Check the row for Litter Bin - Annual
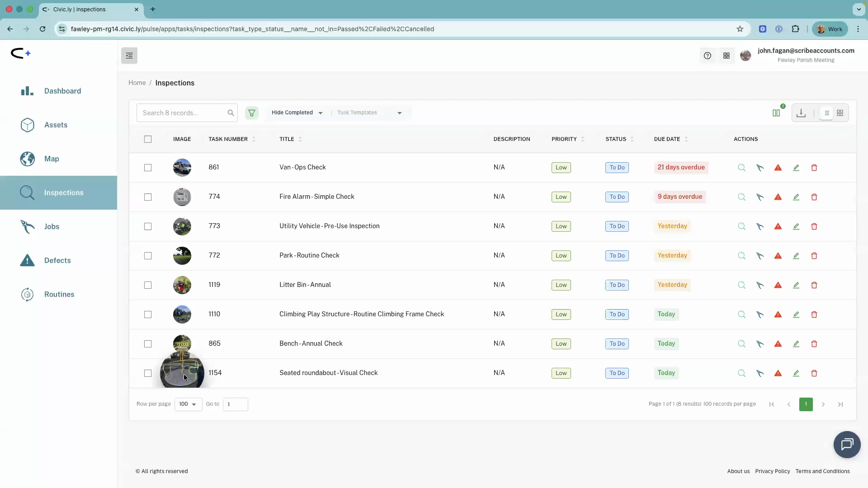This screenshot has height=488, width=868. [148, 285]
